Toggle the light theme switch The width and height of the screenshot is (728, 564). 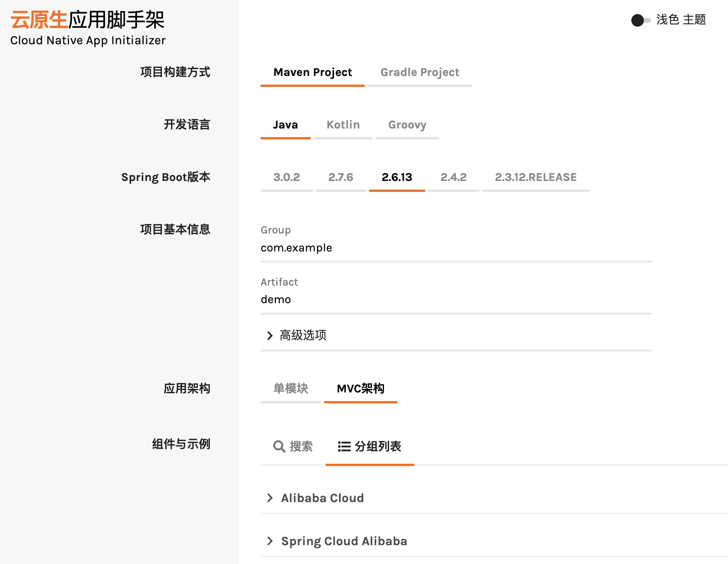[x=640, y=20]
